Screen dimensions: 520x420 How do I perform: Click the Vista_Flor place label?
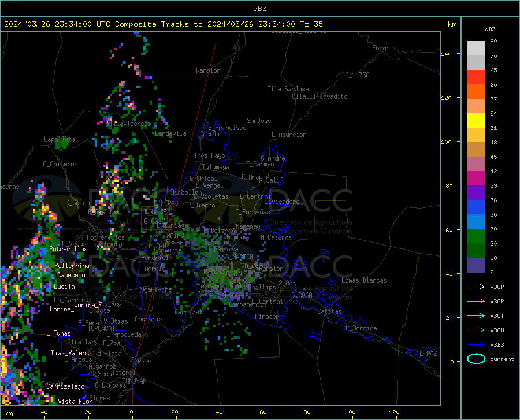coord(75,402)
